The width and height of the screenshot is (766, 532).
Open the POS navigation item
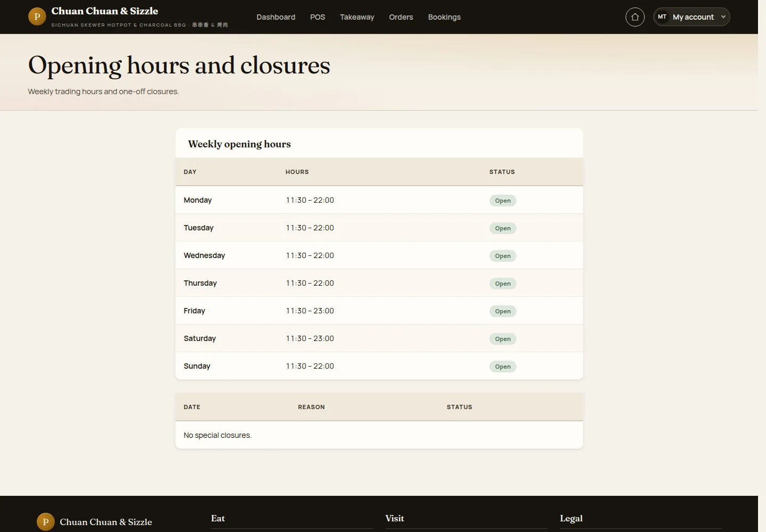pyautogui.click(x=318, y=17)
